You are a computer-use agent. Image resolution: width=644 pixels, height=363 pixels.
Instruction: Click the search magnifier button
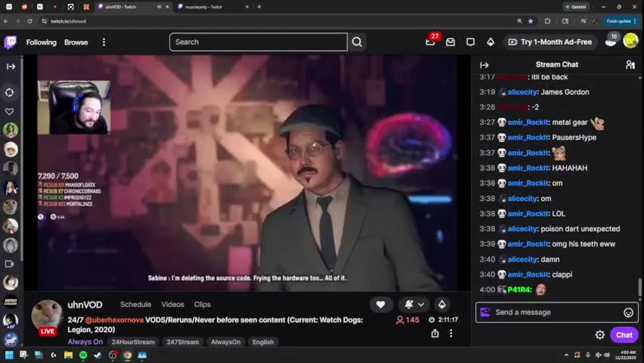(x=357, y=42)
